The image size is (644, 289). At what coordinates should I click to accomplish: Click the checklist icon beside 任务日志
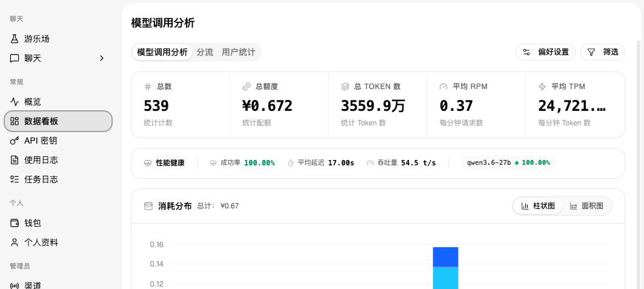(15, 179)
